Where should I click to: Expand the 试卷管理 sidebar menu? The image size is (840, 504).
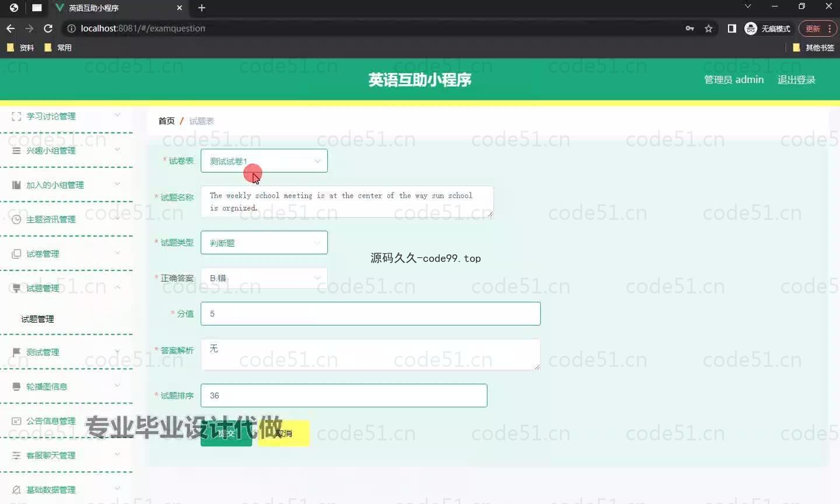(x=66, y=254)
